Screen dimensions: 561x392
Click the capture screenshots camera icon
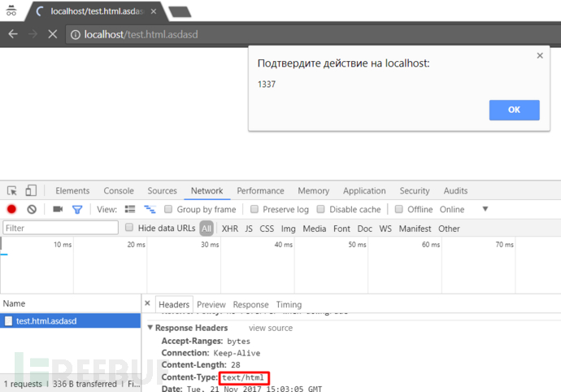(58, 209)
